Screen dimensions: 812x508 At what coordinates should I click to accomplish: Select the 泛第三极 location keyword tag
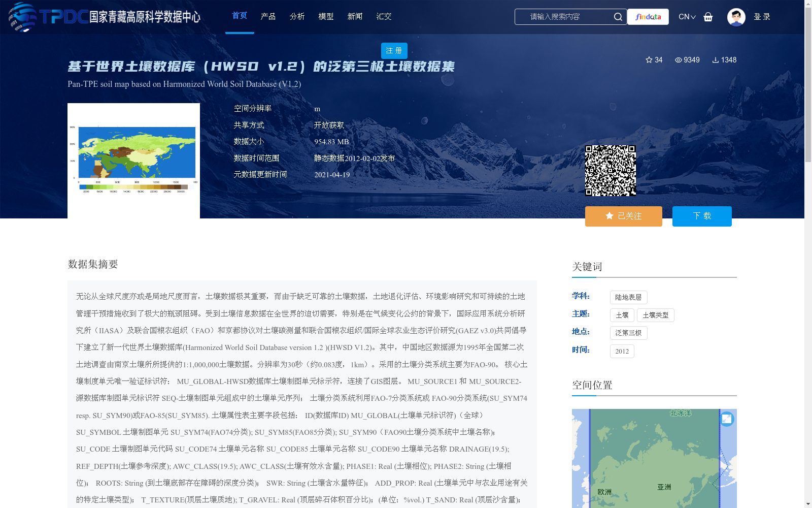[x=628, y=333]
